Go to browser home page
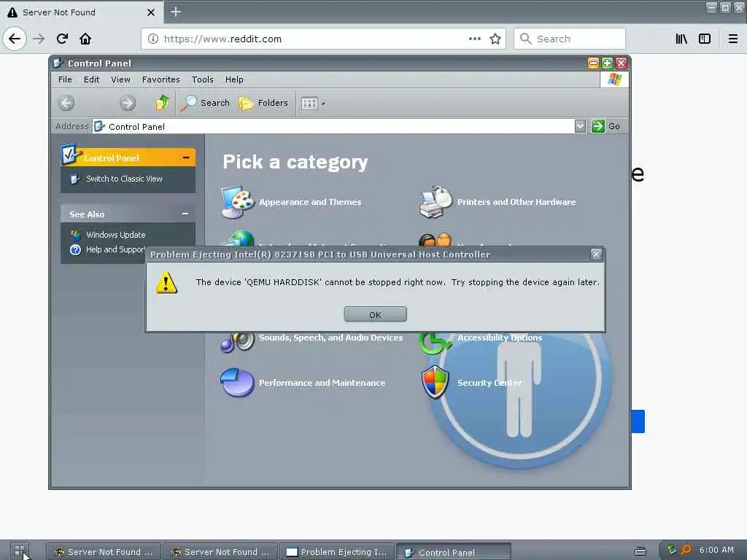The width and height of the screenshot is (747, 560). (85, 39)
